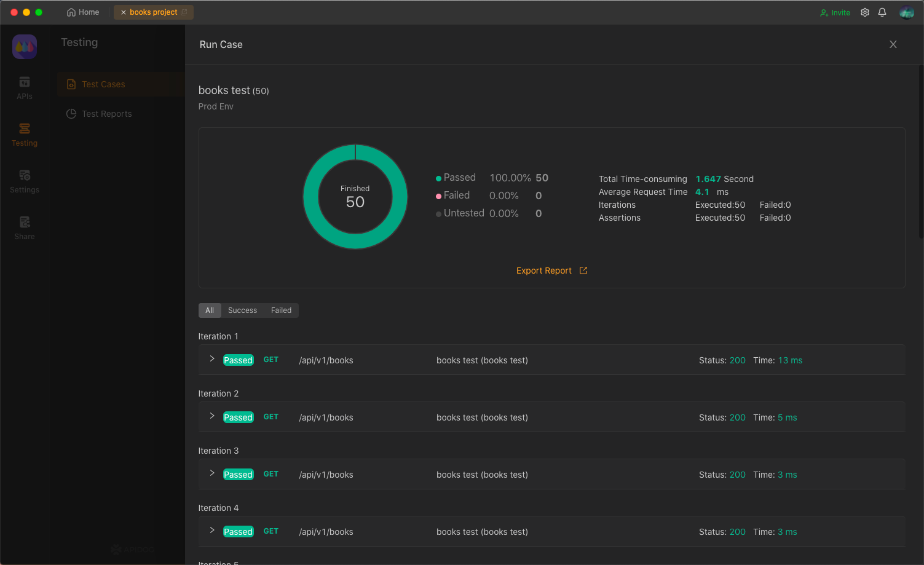Click the Invite button

pyautogui.click(x=835, y=12)
